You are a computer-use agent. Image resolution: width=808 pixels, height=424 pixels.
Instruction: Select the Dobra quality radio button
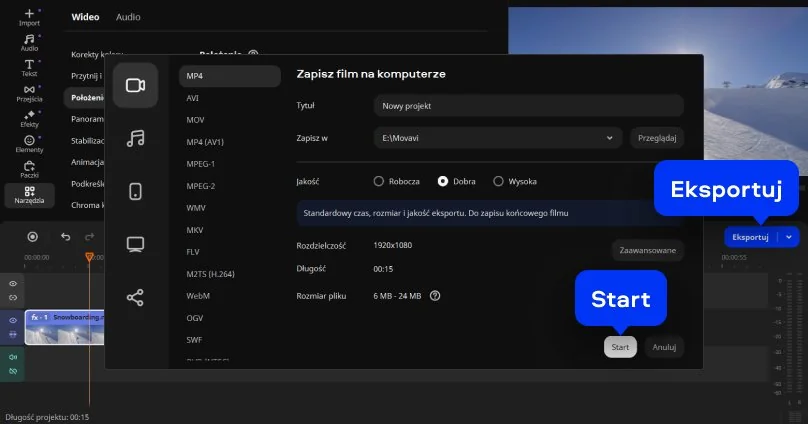(x=443, y=181)
